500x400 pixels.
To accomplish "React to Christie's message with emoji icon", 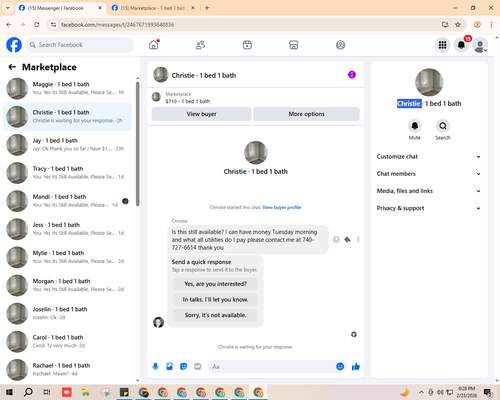I will tap(336, 239).
